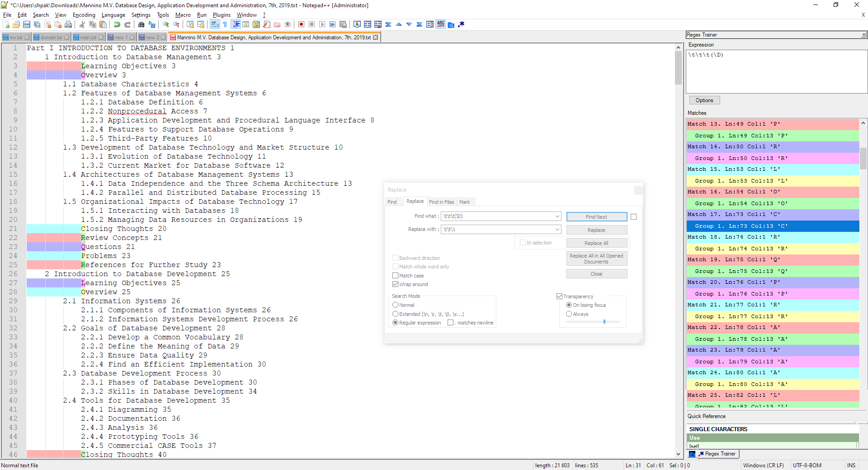Image resolution: width=868 pixels, height=470 pixels.
Task: Click the Options button in Regex Trainer
Action: 704,100
